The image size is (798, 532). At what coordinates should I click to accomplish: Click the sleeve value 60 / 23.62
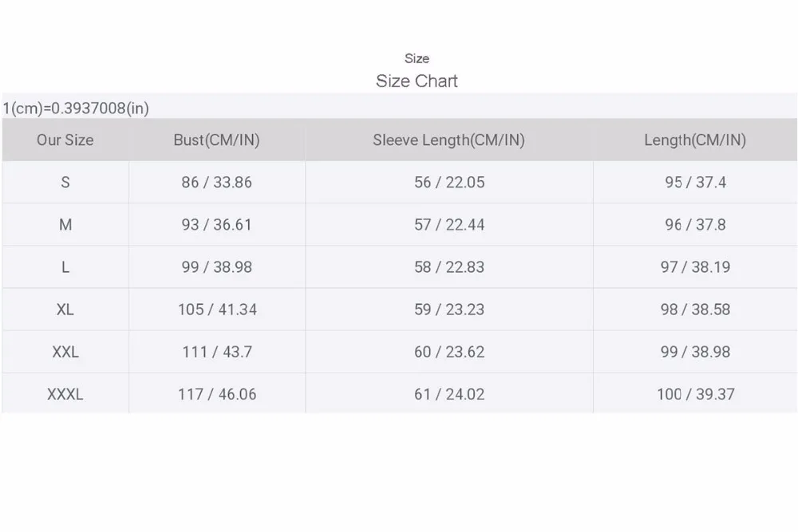[x=448, y=352]
